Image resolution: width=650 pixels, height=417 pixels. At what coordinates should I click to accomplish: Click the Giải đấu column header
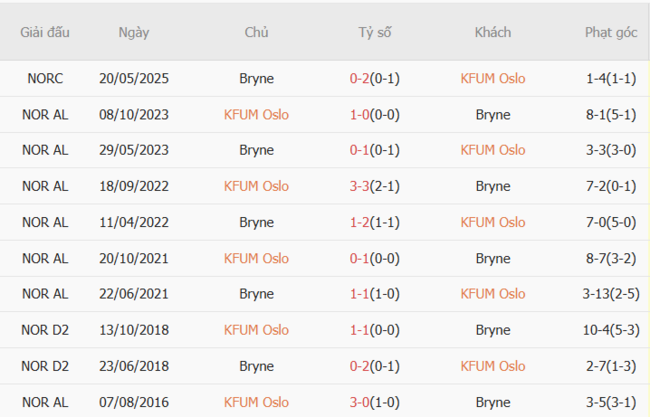[45, 32]
